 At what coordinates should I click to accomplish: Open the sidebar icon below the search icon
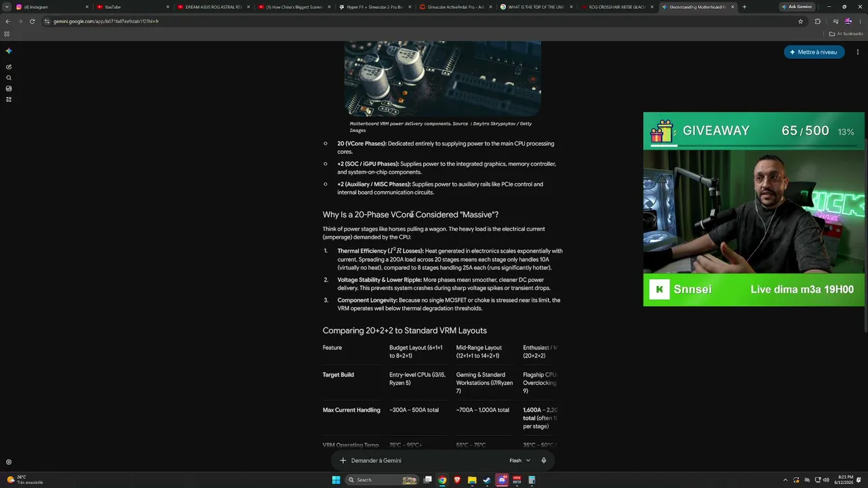[x=9, y=89]
